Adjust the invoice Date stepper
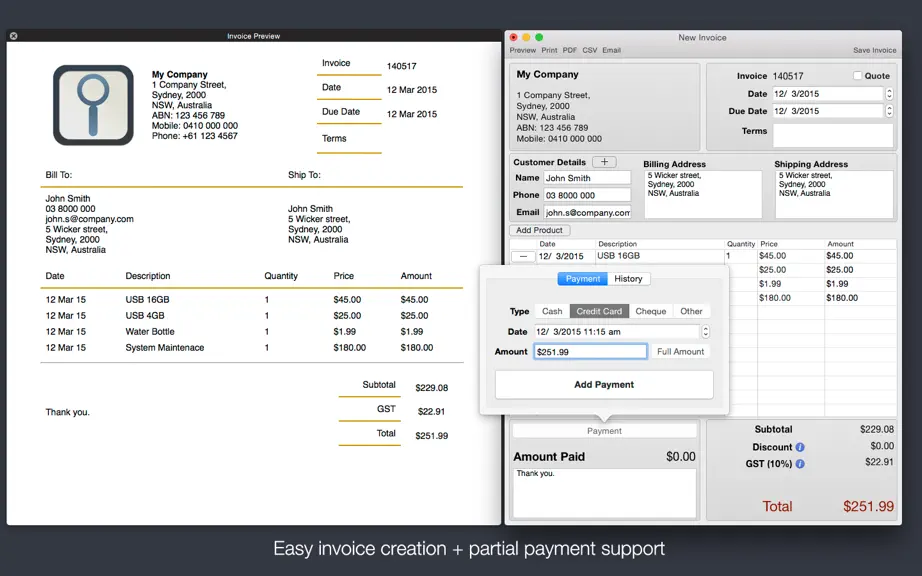922x576 pixels. pyautogui.click(x=889, y=93)
